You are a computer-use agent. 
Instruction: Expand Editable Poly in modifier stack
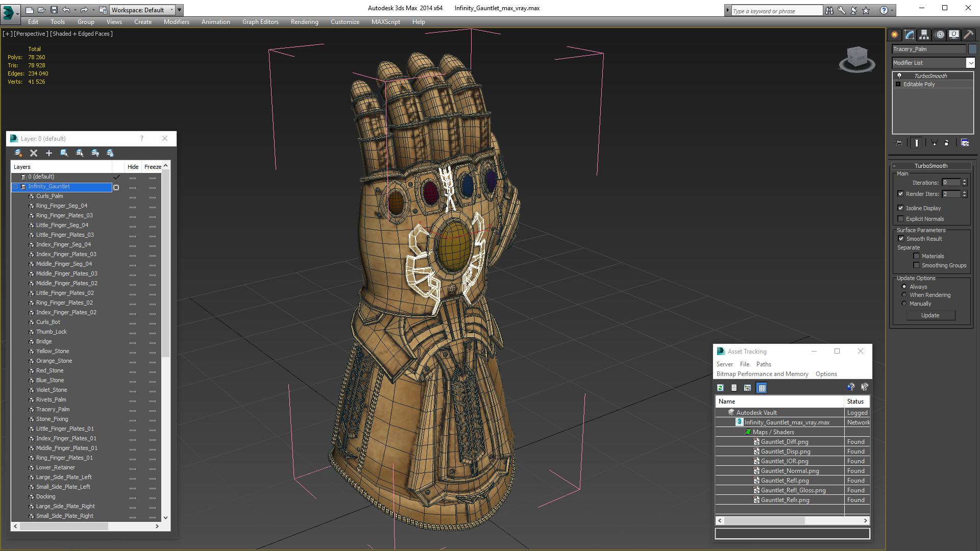pyautogui.click(x=898, y=84)
